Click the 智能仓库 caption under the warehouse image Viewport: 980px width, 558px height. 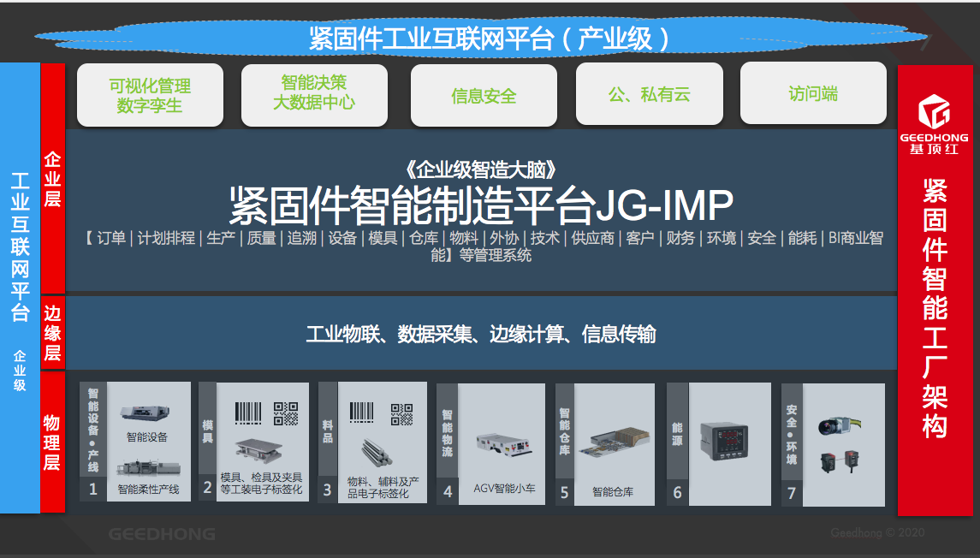[613, 492]
